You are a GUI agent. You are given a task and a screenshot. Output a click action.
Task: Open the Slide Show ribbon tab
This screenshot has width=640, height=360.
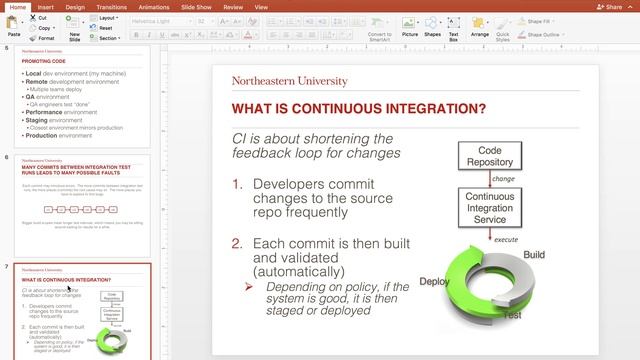click(x=196, y=7)
